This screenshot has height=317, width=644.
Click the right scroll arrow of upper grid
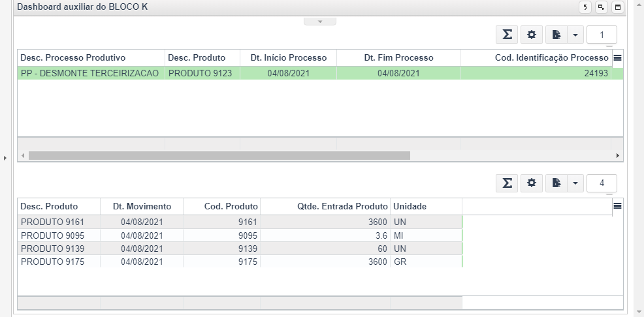click(x=617, y=156)
